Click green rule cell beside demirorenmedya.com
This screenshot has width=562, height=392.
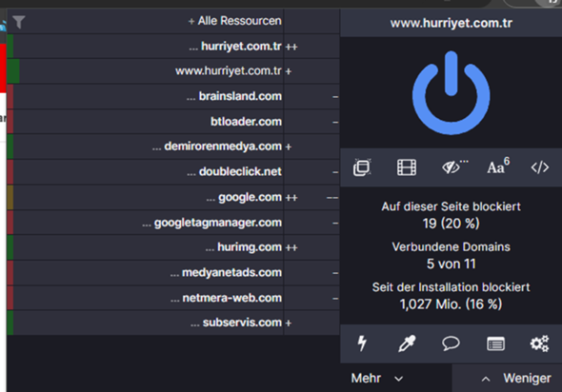[x=10, y=147]
